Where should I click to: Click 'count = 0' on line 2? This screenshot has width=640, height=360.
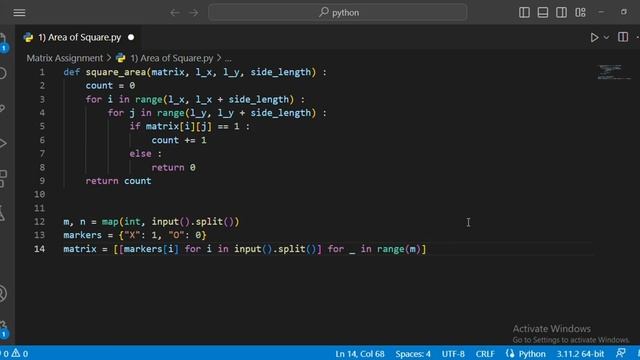pyautogui.click(x=110, y=86)
